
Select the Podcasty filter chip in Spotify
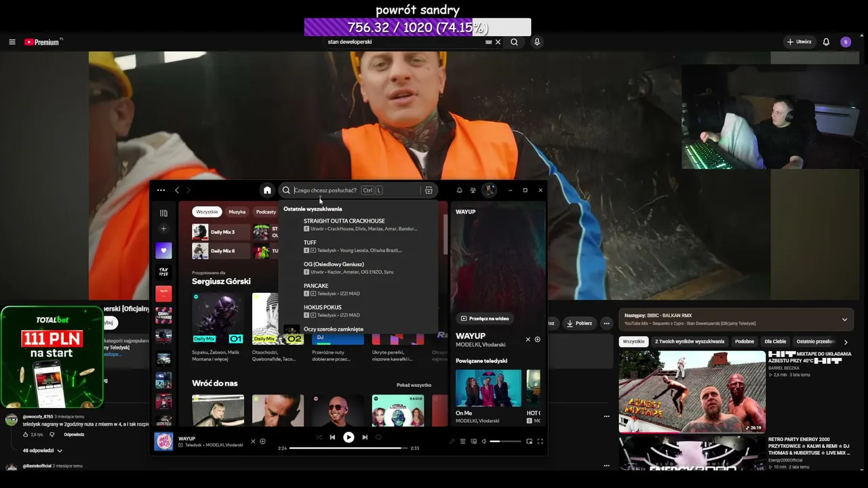266,211
